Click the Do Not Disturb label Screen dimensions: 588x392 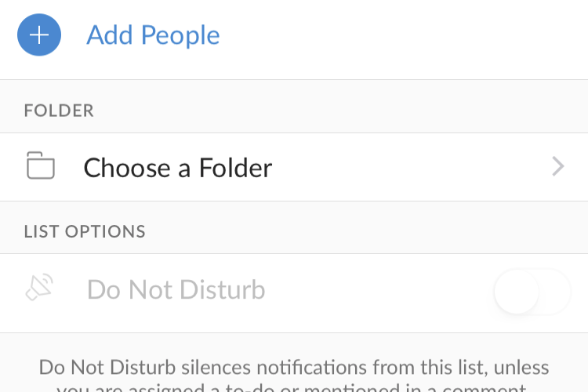tap(176, 290)
